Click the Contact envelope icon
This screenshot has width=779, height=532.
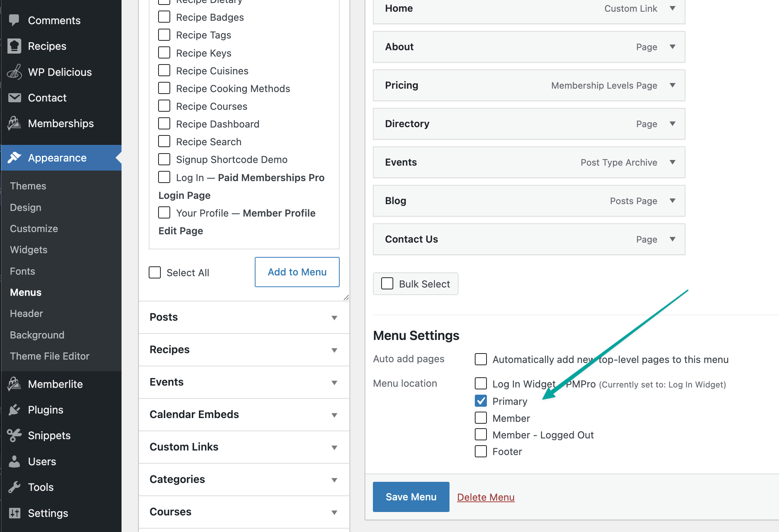coord(14,98)
